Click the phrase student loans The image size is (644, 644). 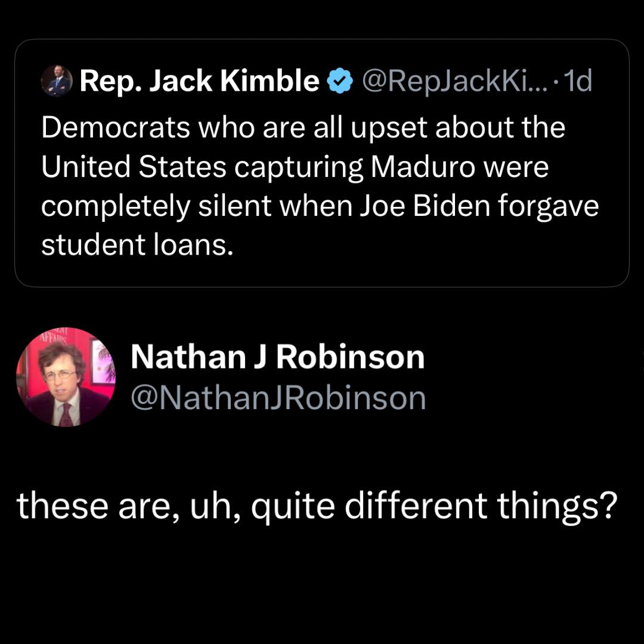[136, 245]
